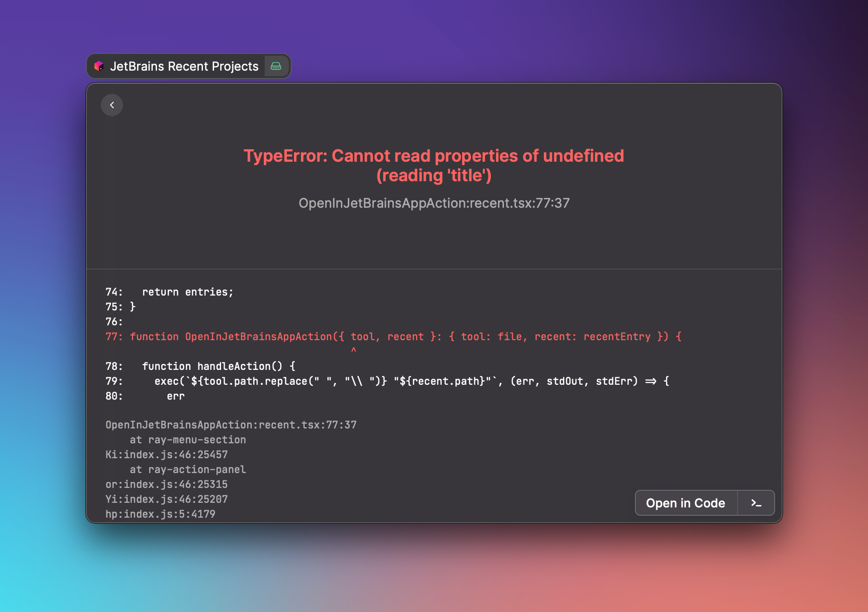Click the JetBrains logo icon

click(99, 66)
